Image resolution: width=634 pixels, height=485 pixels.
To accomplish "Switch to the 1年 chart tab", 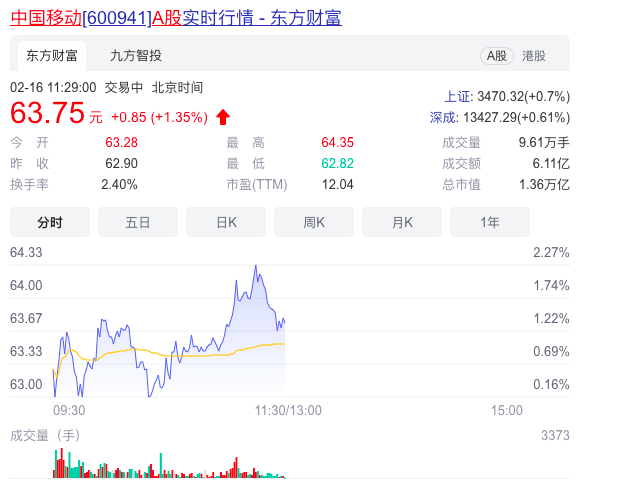I will [490, 222].
